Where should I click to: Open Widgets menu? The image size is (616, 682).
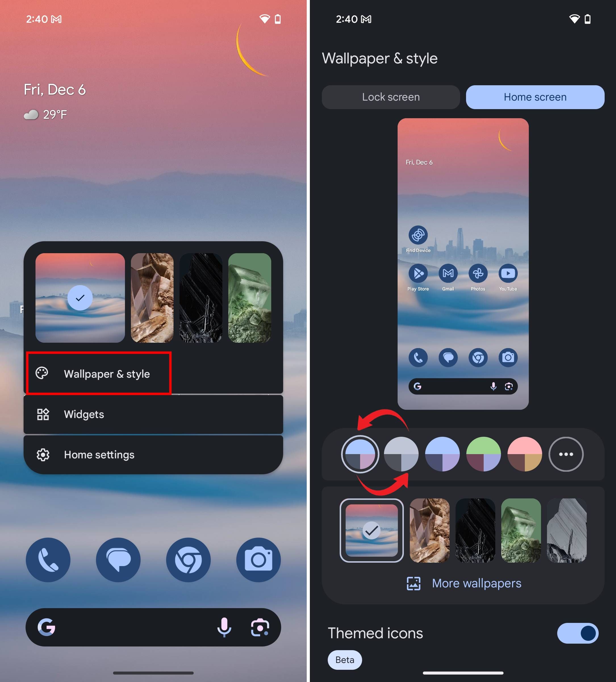(154, 414)
